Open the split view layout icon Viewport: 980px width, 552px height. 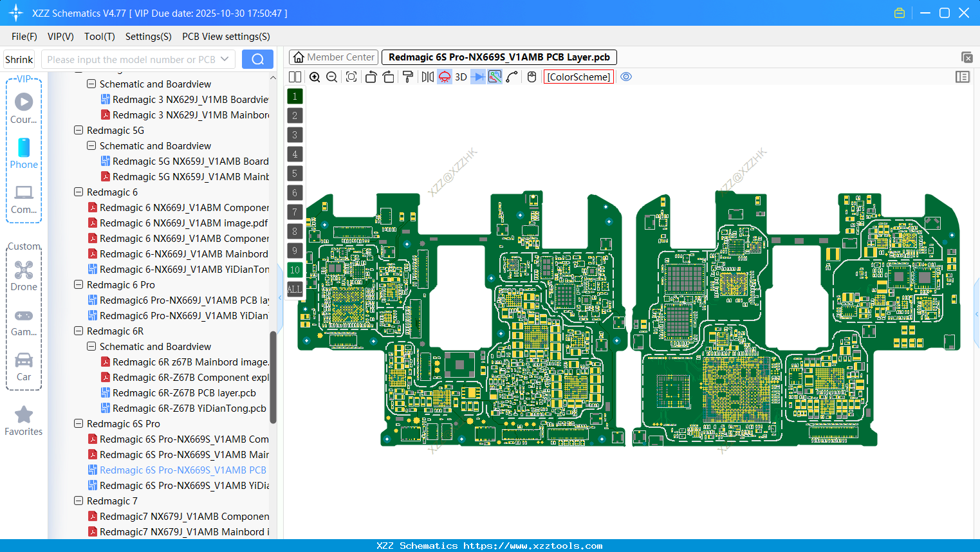point(294,77)
